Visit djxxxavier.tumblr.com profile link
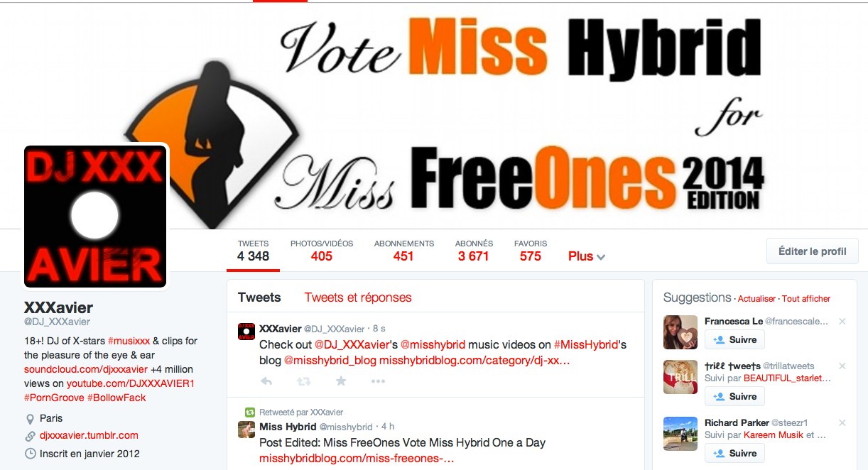This screenshot has width=868, height=470. (x=89, y=435)
